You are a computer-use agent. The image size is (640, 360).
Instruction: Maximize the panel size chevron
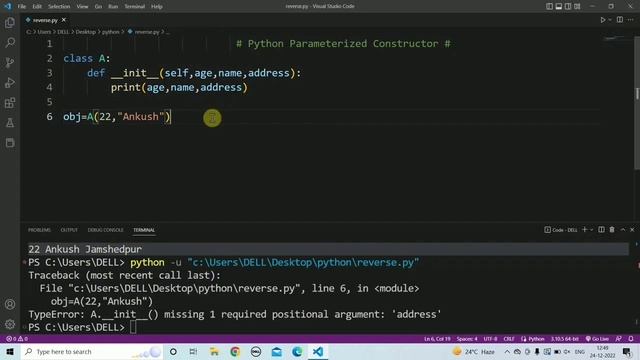click(622, 230)
